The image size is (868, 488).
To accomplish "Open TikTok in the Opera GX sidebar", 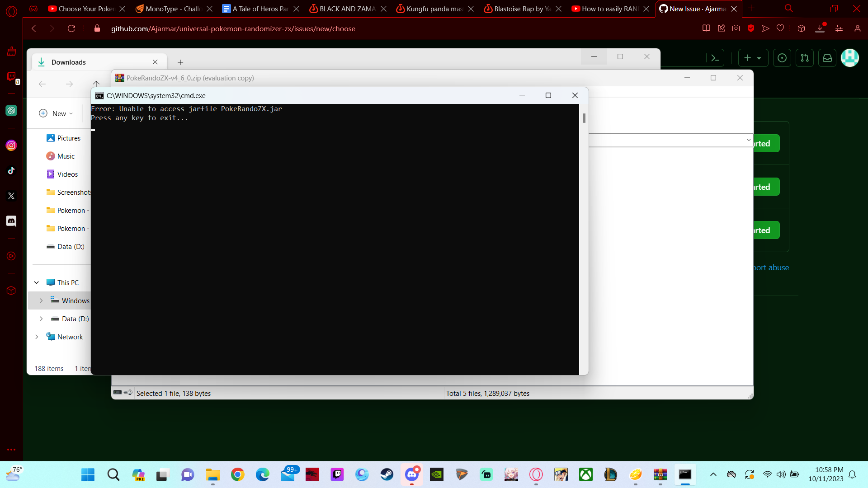I will [x=11, y=170].
